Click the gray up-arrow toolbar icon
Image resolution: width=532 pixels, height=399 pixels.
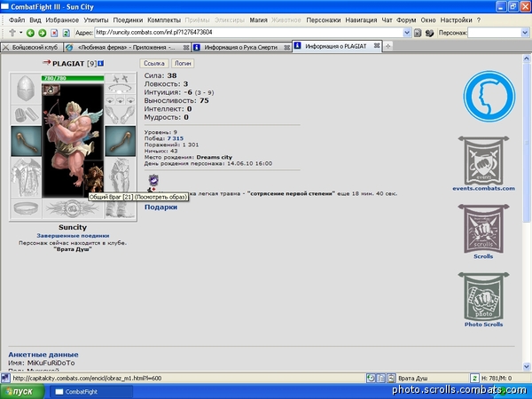click(x=12, y=33)
